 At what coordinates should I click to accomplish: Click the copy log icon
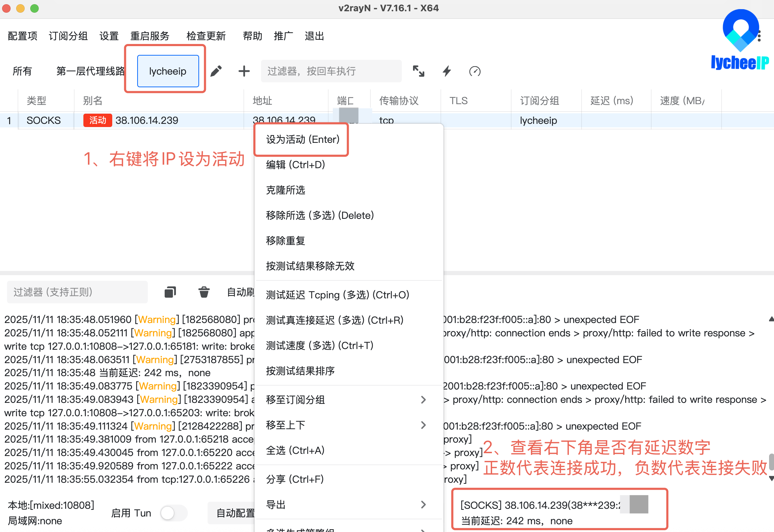point(170,292)
